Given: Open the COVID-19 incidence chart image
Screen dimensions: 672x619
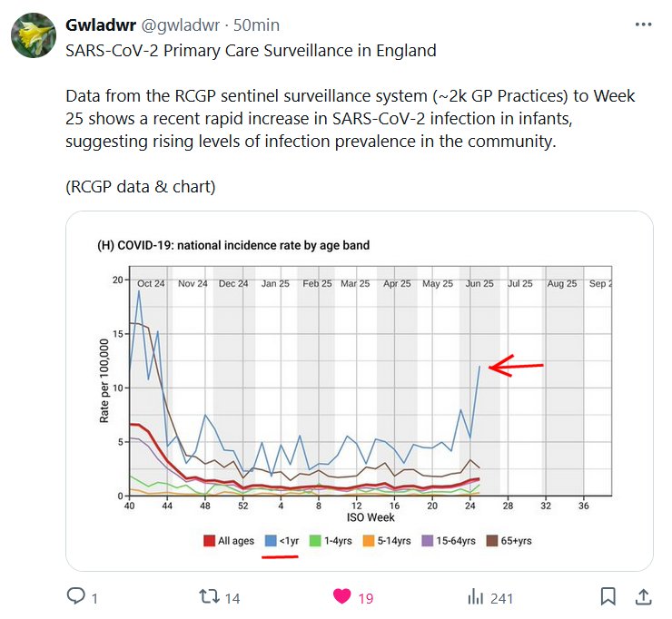Looking at the screenshot, I should point(359,390).
